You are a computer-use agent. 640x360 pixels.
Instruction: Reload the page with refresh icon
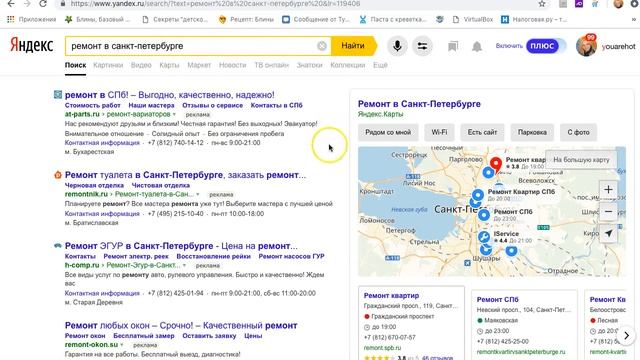pyautogui.click(x=43, y=4)
